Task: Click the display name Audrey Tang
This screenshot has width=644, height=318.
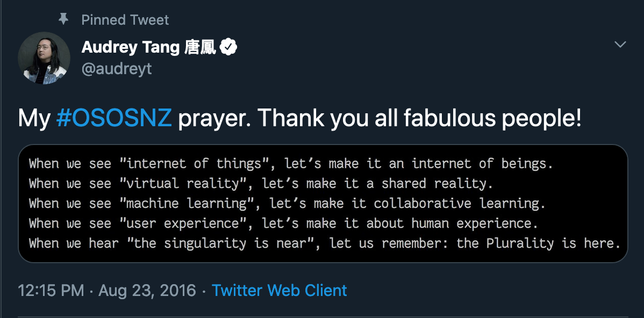Action: 131,47
